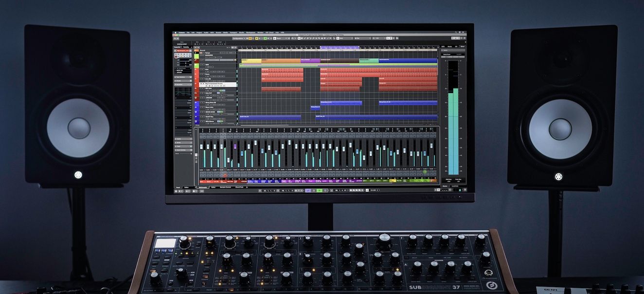Click the purple fader cap in the MixConsole

[235, 147]
